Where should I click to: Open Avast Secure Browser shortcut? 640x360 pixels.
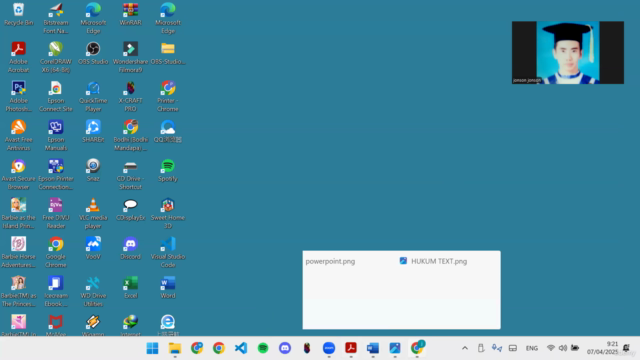18,174
